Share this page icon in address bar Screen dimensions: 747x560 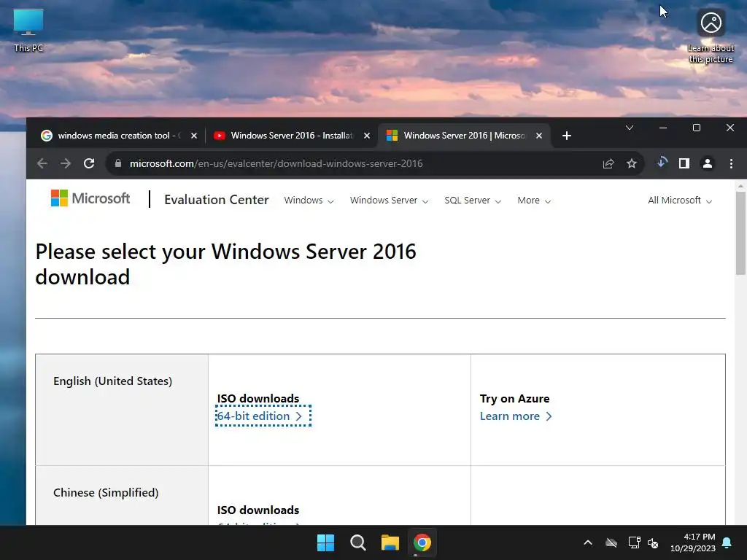[608, 163]
